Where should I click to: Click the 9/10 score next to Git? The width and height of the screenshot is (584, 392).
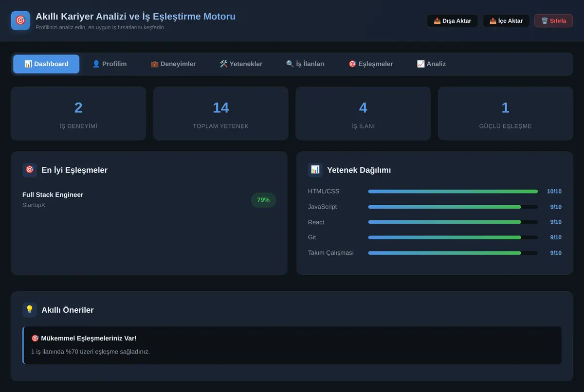tap(556, 237)
